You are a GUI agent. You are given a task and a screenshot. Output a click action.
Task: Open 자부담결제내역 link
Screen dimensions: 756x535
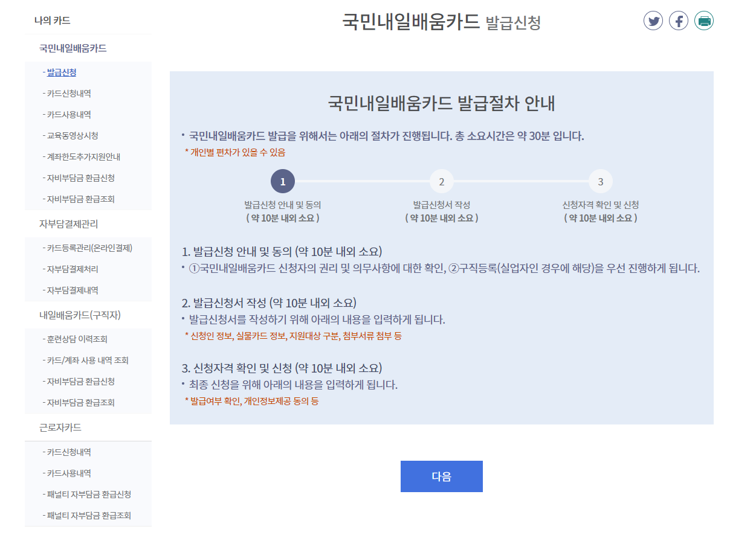pos(73,290)
